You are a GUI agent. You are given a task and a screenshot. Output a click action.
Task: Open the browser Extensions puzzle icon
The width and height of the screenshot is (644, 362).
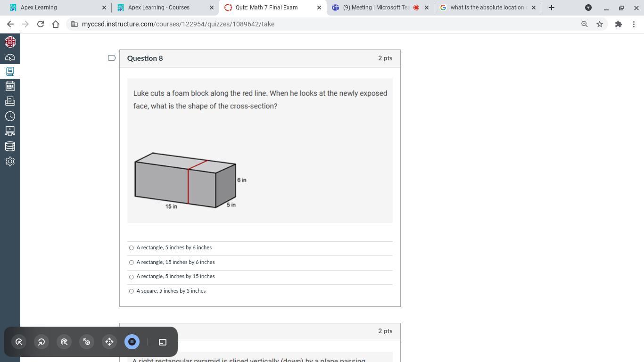(619, 24)
